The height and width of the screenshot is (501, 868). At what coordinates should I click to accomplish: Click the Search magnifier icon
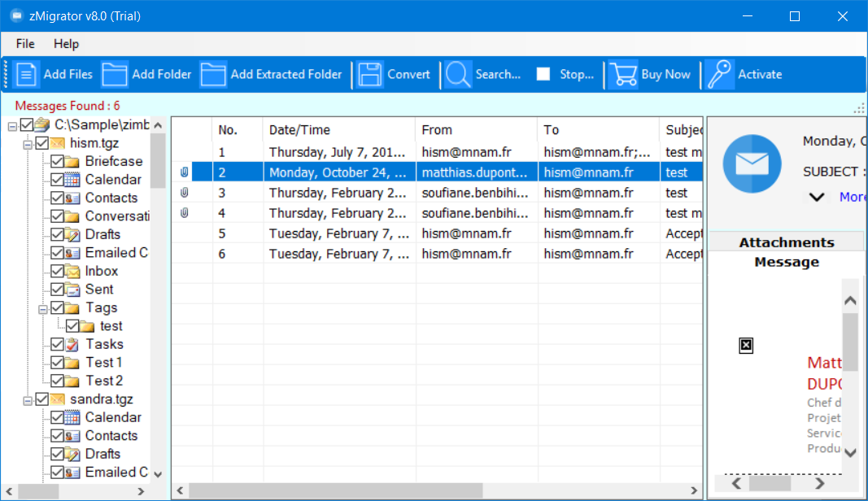(458, 74)
